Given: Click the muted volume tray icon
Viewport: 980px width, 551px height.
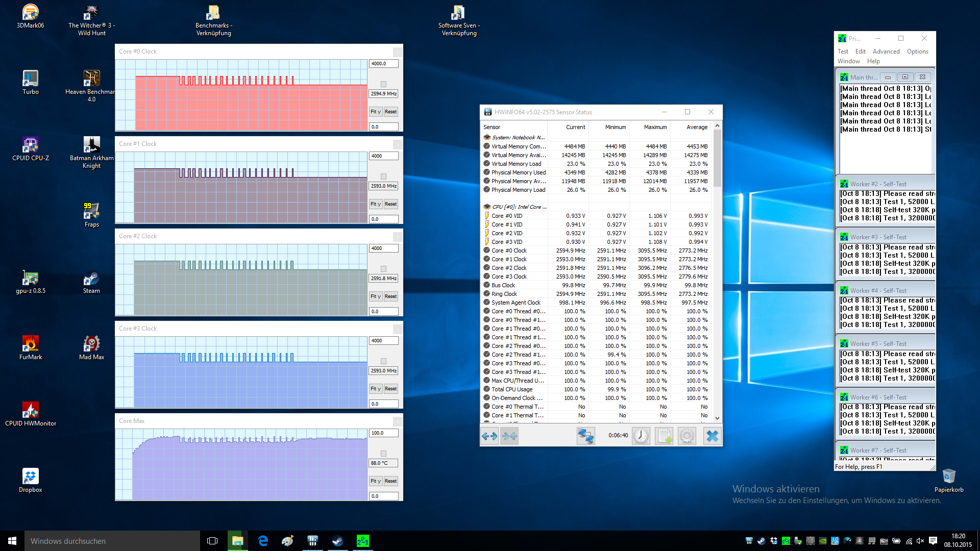Looking at the screenshot, I should [920, 541].
